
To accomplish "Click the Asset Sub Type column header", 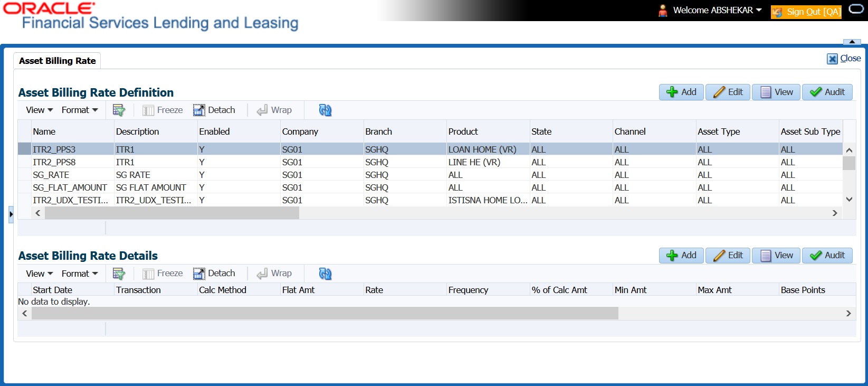I will coord(811,131).
